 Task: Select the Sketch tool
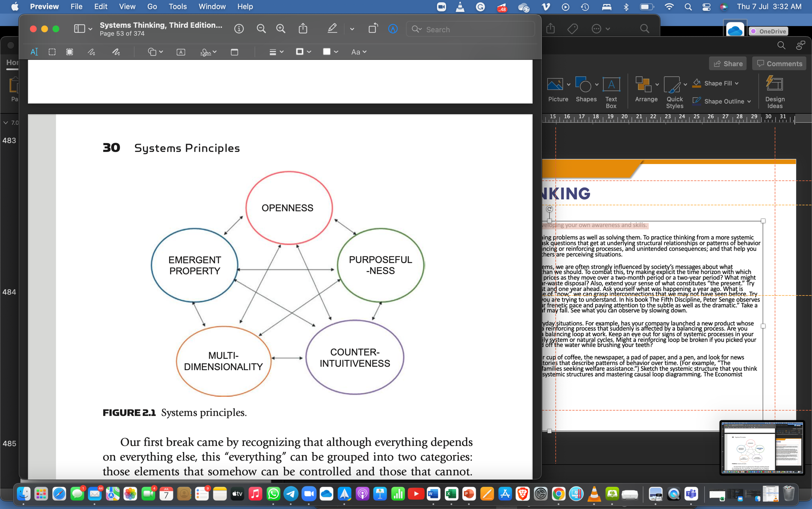tap(91, 52)
